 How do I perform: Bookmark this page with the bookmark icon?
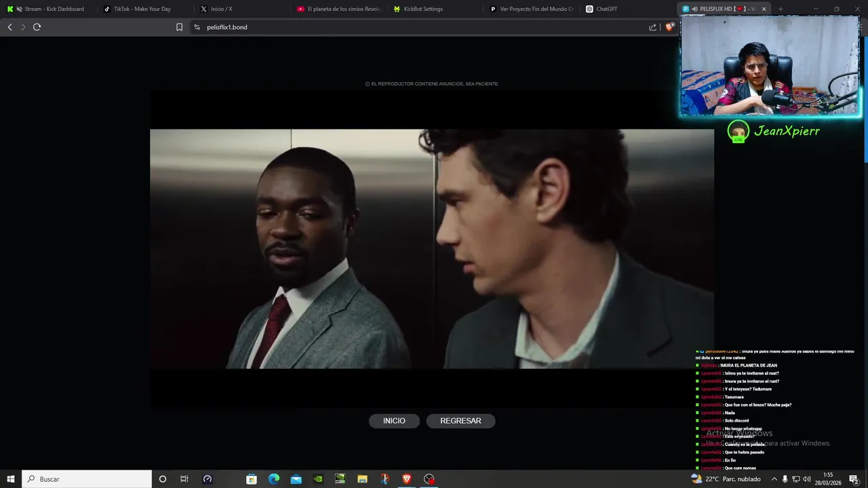tap(179, 27)
